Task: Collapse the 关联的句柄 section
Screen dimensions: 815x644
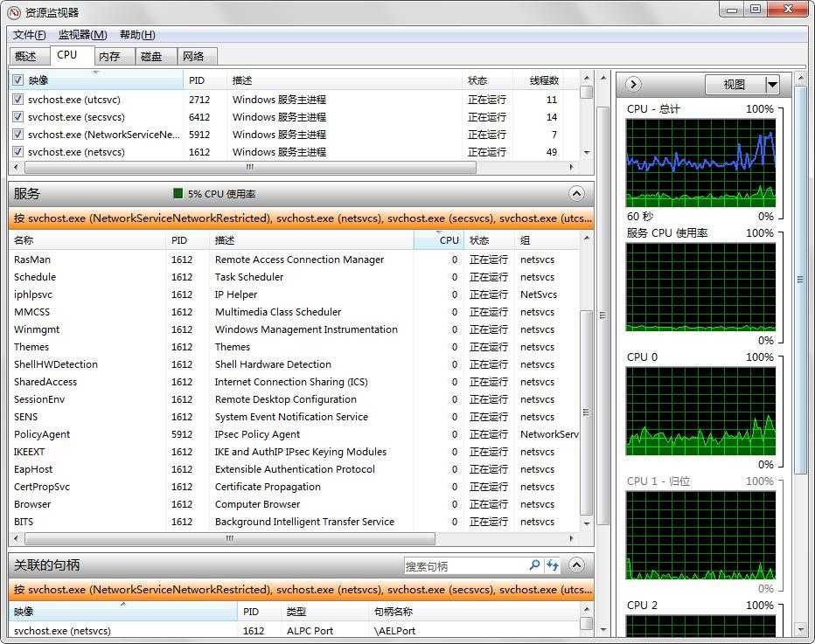Action: click(576, 565)
